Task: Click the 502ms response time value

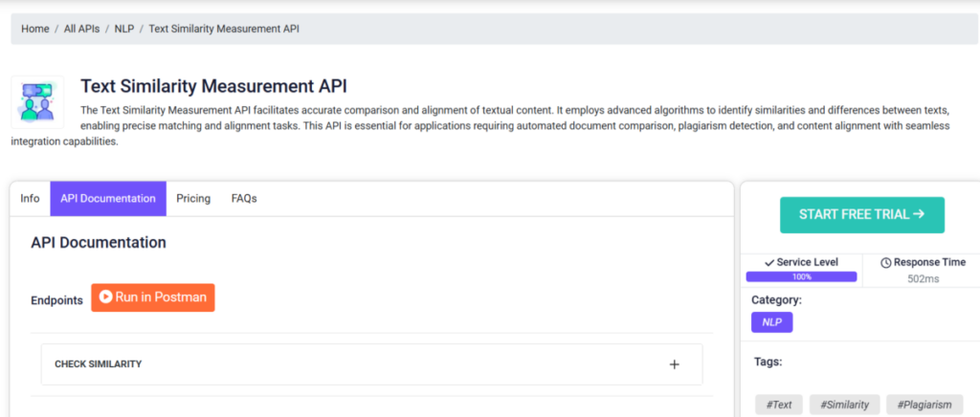Action: click(x=924, y=278)
